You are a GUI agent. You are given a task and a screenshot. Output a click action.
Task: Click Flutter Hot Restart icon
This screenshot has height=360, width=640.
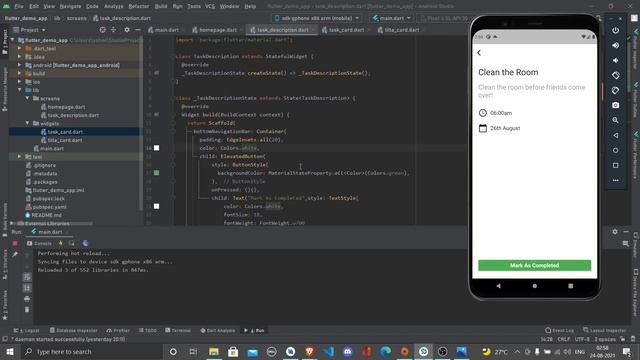coord(72,243)
